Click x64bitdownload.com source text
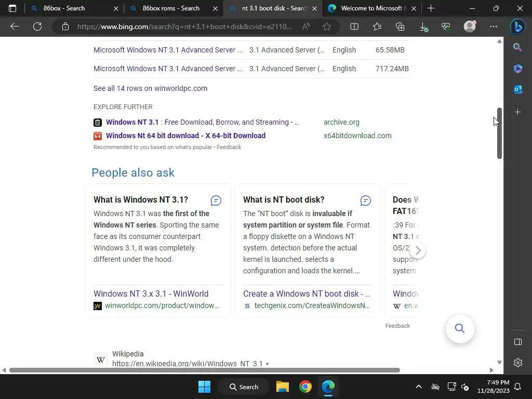532x399 pixels. pyautogui.click(x=357, y=136)
